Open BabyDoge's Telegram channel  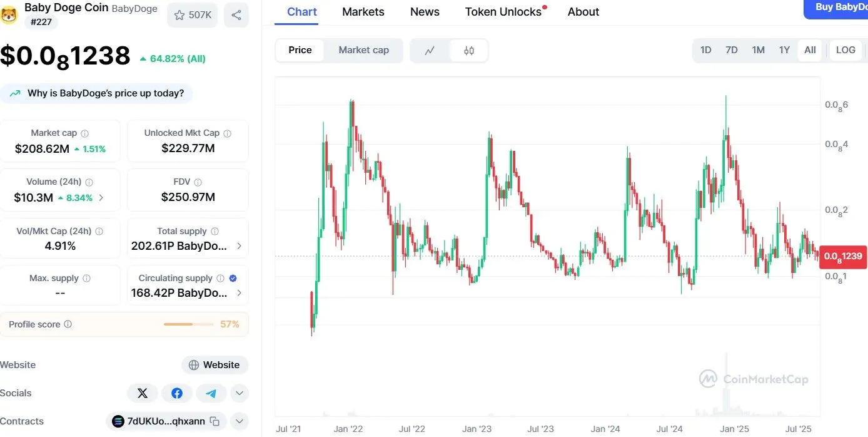tap(211, 393)
